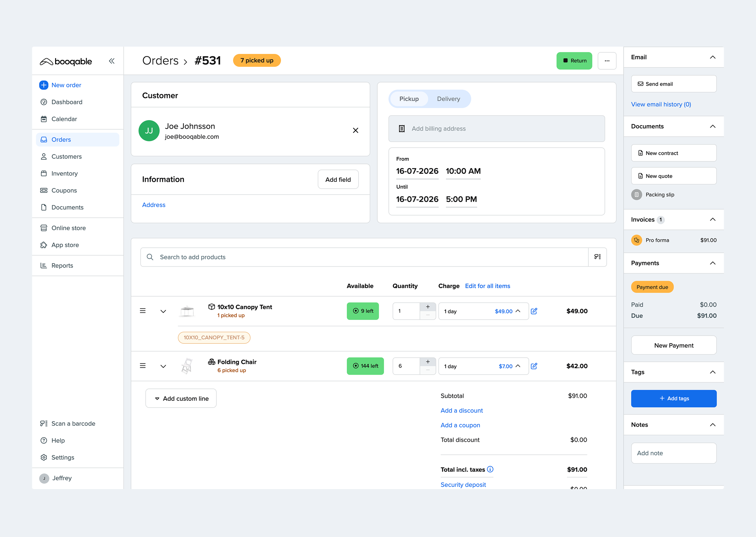Open View email history link
Image resolution: width=756 pixels, height=537 pixels.
pos(661,105)
